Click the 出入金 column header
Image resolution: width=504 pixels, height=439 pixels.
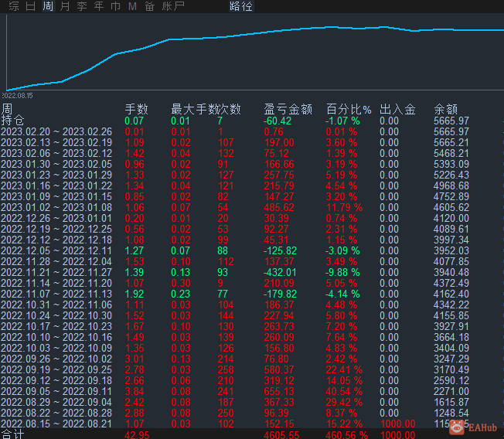click(x=397, y=109)
